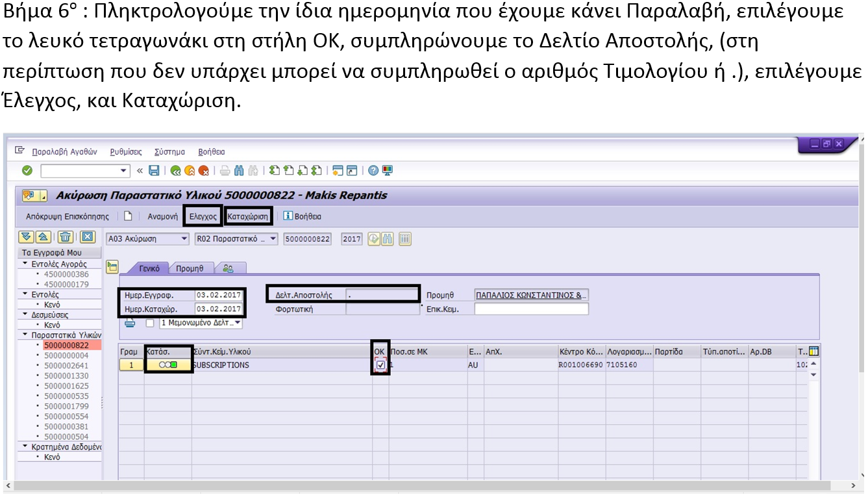Viewport: 868px width, 495px height.
Task: Switch to the Προμηθ tab
Action: [x=190, y=268]
